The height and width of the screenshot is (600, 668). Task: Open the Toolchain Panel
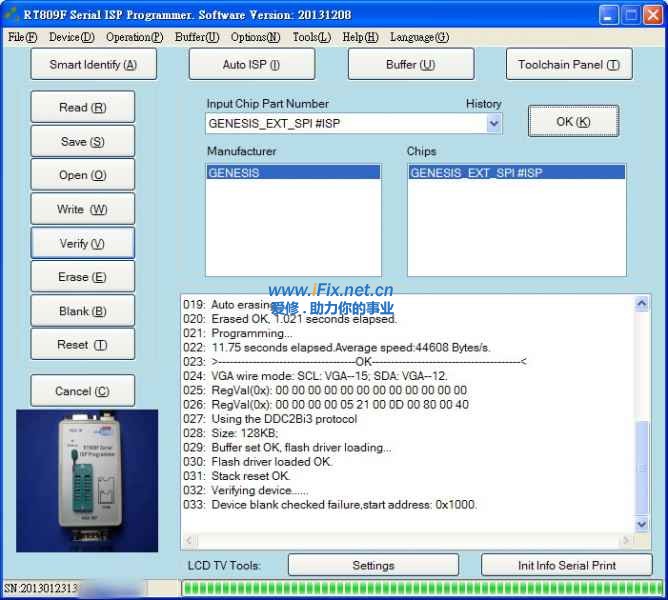(x=568, y=65)
